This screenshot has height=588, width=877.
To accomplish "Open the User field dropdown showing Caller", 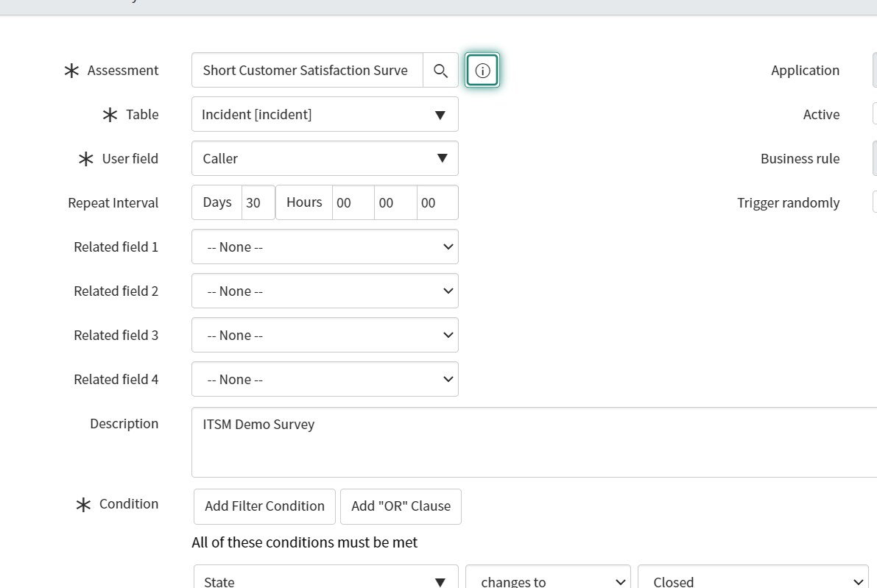I will [x=325, y=159].
